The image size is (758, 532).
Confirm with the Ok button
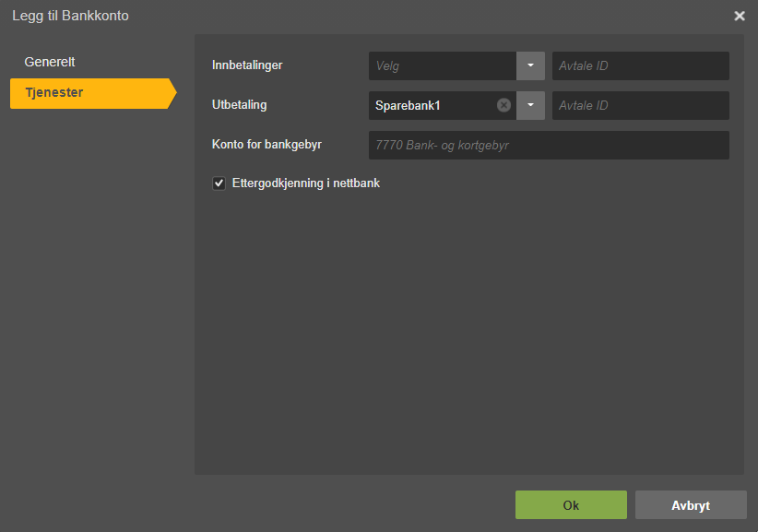tap(571, 505)
